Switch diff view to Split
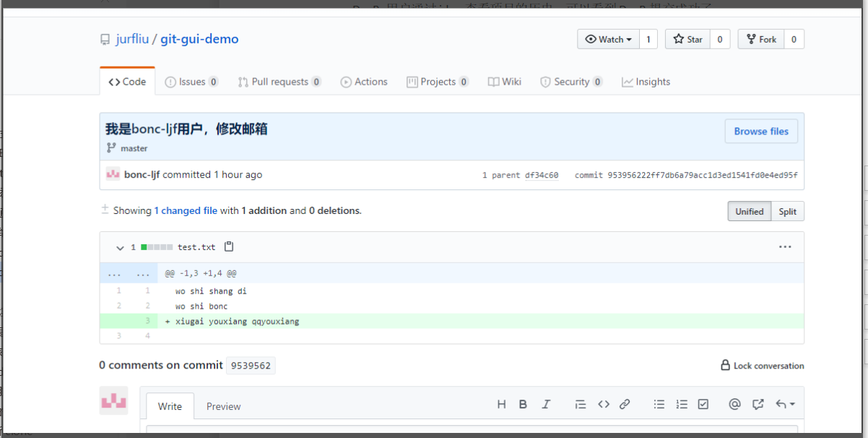Image resolution: width=868 pixels, height=438 pixels. click(787, 211)
